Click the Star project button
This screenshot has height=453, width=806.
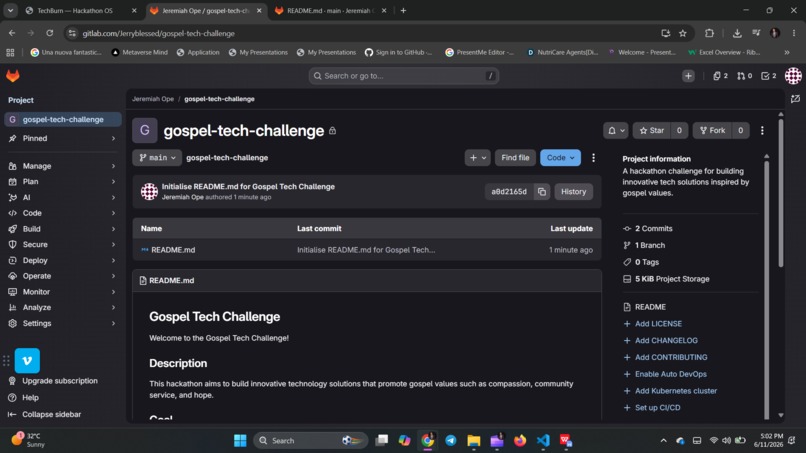click(651, 131)
